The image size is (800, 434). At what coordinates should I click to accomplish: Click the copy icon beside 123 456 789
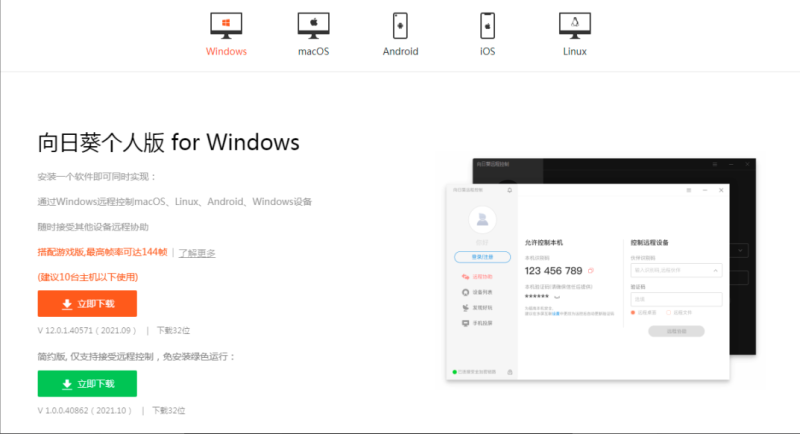pos(591,271)
